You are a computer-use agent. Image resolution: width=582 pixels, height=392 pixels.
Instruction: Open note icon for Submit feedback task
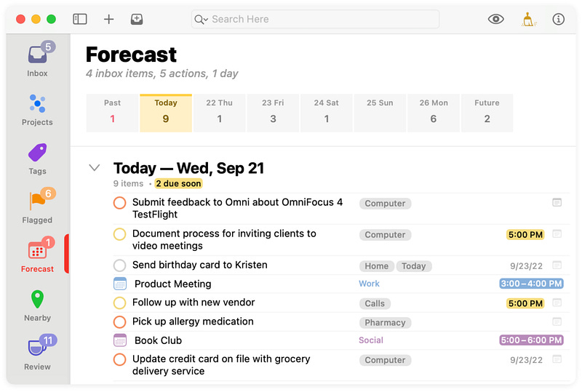(x=557, y=203)
